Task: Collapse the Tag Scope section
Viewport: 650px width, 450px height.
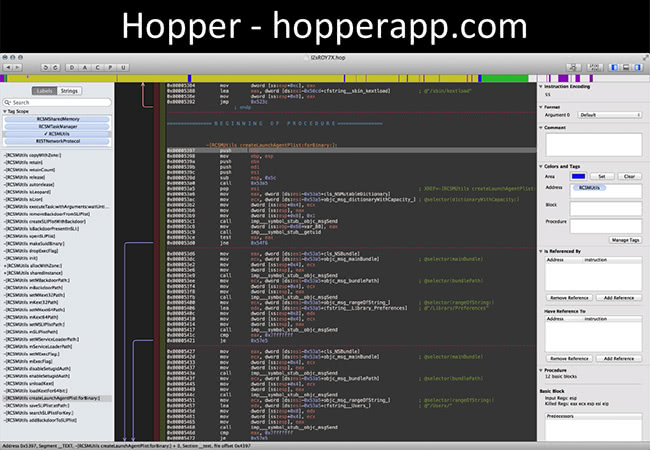Action: point(5,111)
